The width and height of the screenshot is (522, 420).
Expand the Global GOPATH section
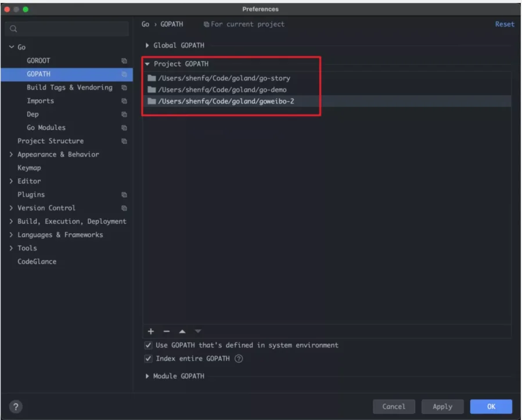point(147,45)
